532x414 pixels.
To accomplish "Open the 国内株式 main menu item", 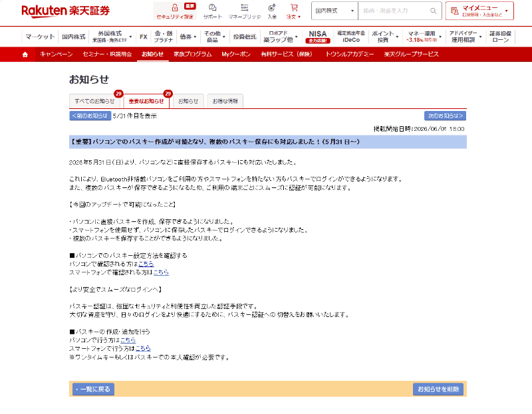I will pyautogui.click(x=74, y=37).
